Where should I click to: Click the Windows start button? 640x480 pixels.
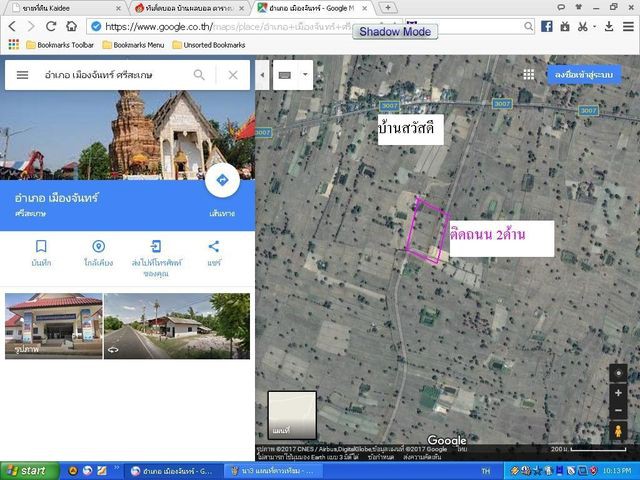[29, 471]
